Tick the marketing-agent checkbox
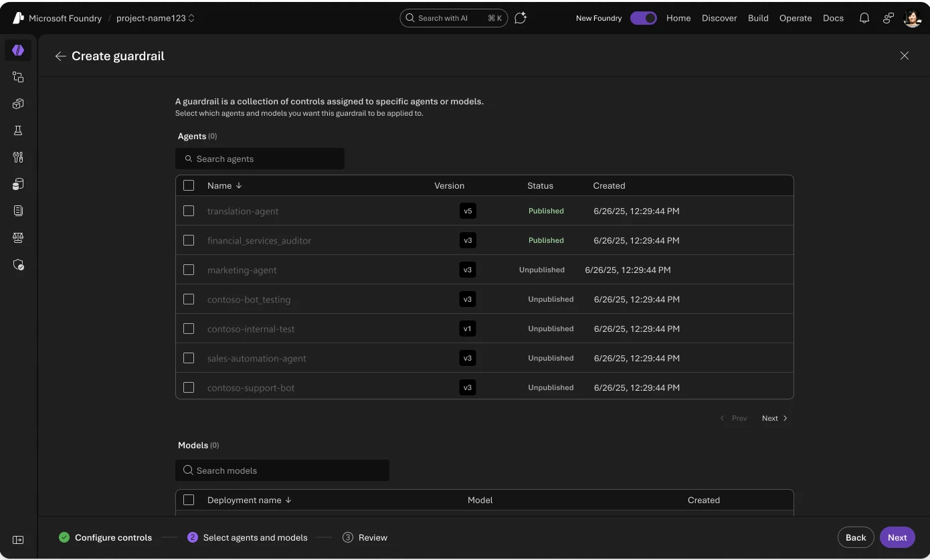The height and width of the screenshot is (560, 930). (x=189, y=270)
